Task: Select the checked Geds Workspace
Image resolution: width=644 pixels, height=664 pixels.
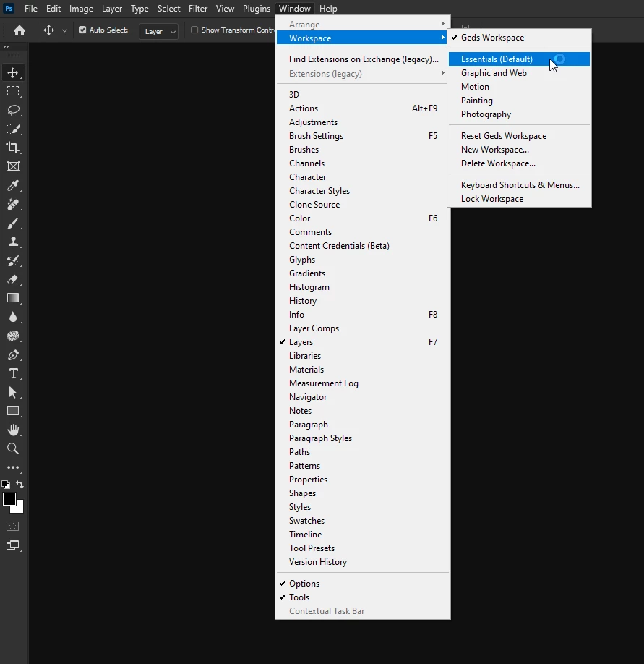Action: 519,38
